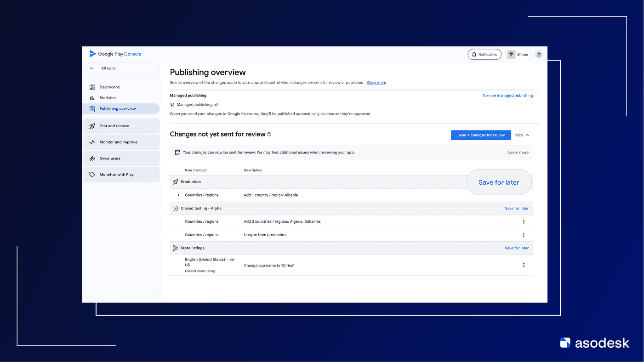Open the Statistics section

[x=108, y=98]
